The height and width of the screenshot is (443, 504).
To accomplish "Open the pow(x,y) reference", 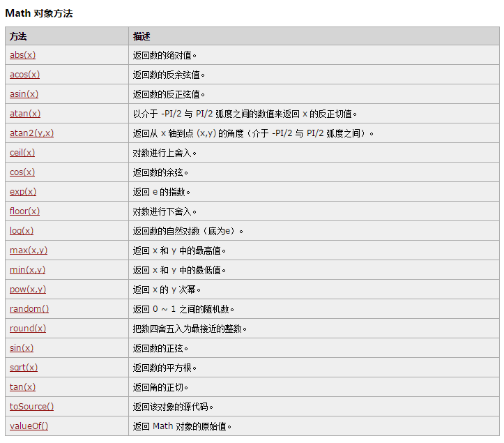I will tap(28, 290).
